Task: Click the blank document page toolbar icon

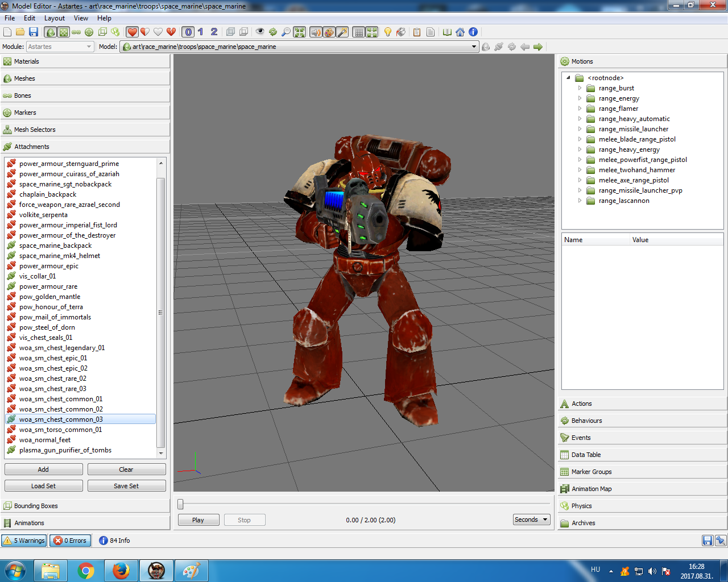Action: [x=430, y=32]
